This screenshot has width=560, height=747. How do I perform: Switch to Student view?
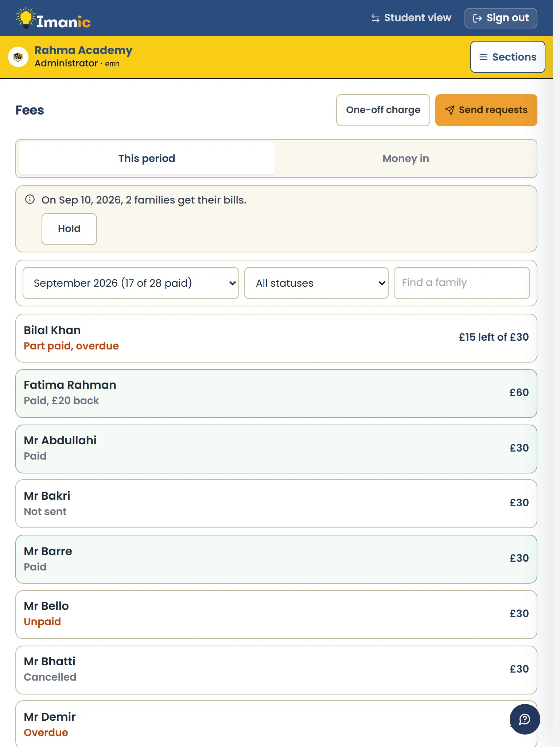click(x=411, y=18)
